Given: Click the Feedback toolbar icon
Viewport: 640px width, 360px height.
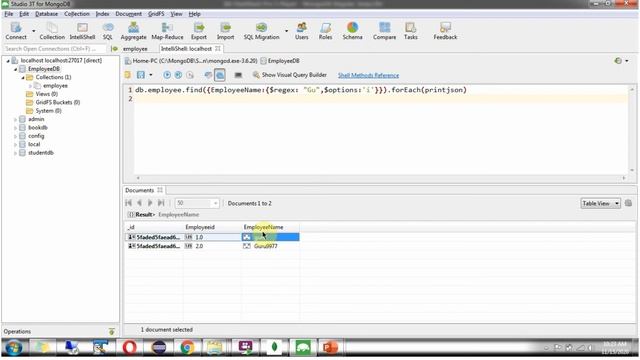Looking at the screenshot, I should pyautogui.click(x=445, y=31).
